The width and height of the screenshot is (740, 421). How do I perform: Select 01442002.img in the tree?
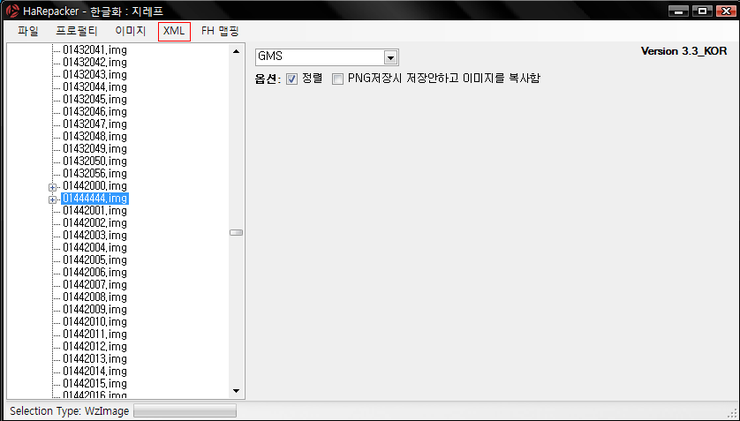click(x=95, y=223)
